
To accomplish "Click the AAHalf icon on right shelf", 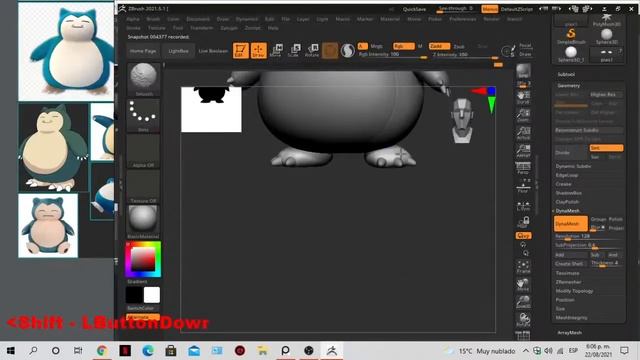I will pyautogui.click(x=523, y=151).
